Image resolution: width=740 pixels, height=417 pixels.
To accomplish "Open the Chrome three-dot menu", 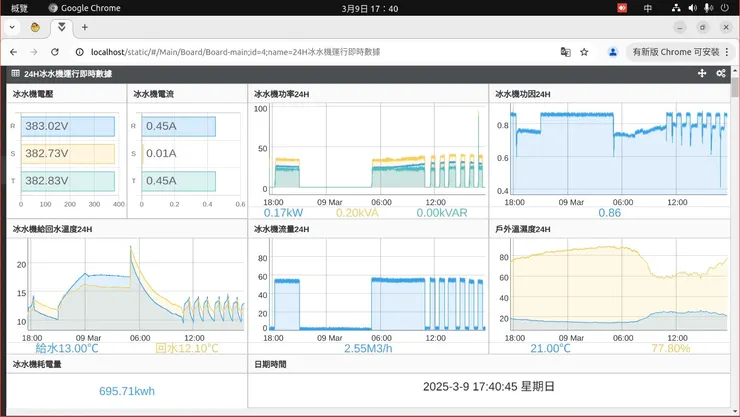I will click(x=727, y=52).
